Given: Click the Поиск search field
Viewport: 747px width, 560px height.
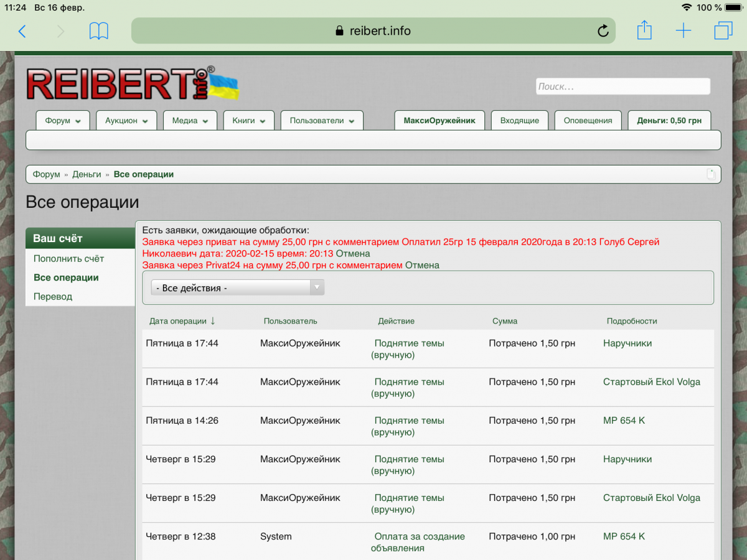Looking at the screenshot, I should point(622,86).
